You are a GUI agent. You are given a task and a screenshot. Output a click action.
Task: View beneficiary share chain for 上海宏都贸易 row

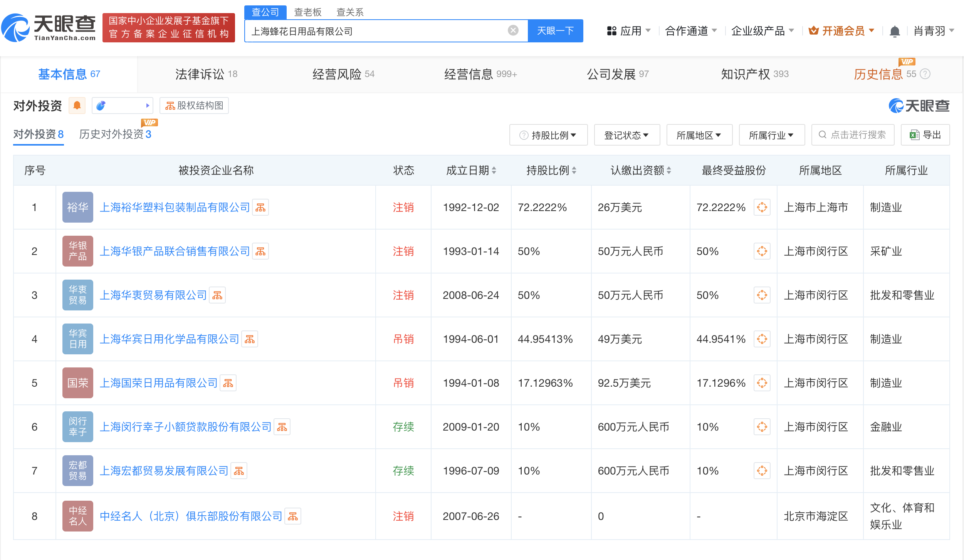click(x=762, y=471)
